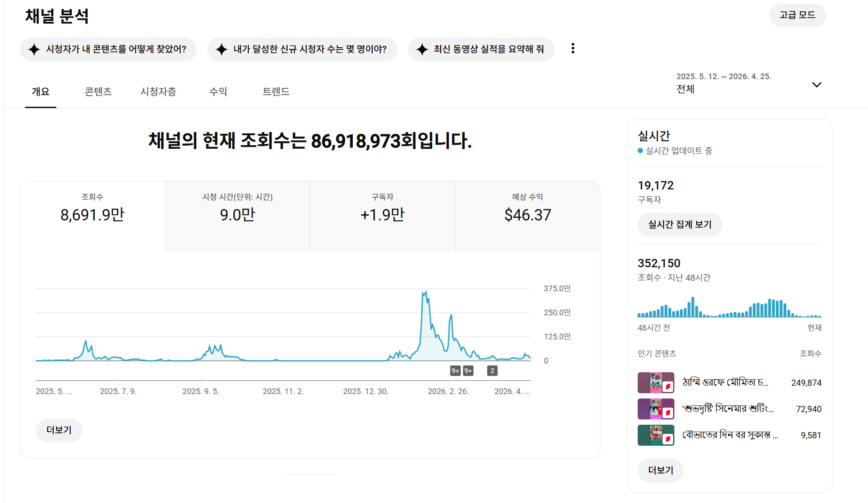The image size is (868, 503).
Task: Go to the 수익 tab
Action: tap(218, 91)
